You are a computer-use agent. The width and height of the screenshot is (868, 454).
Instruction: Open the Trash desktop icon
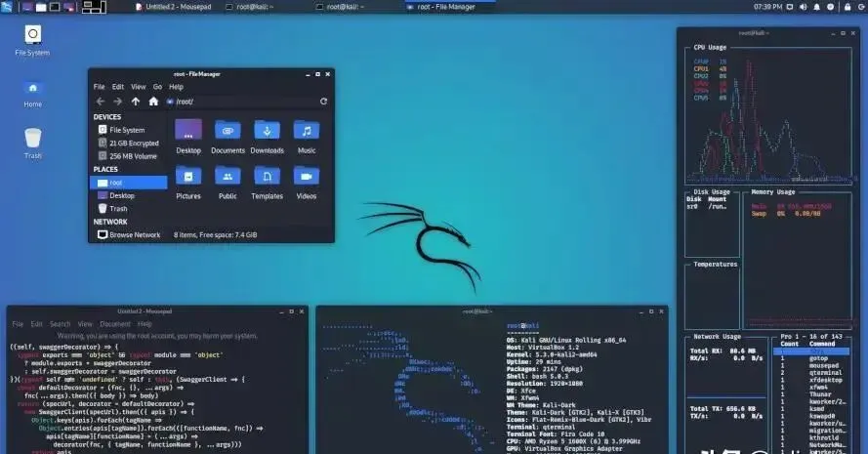click(32, 144)
